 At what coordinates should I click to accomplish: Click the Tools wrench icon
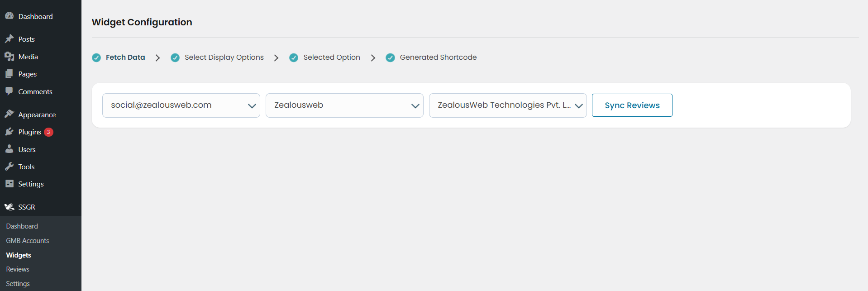pyautogui.click(x=9, y=167)
